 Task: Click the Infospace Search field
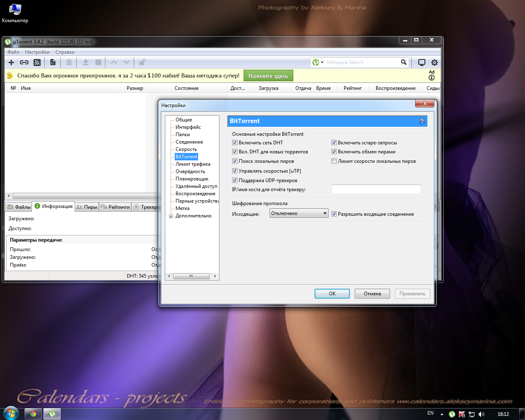pos(362,62)
